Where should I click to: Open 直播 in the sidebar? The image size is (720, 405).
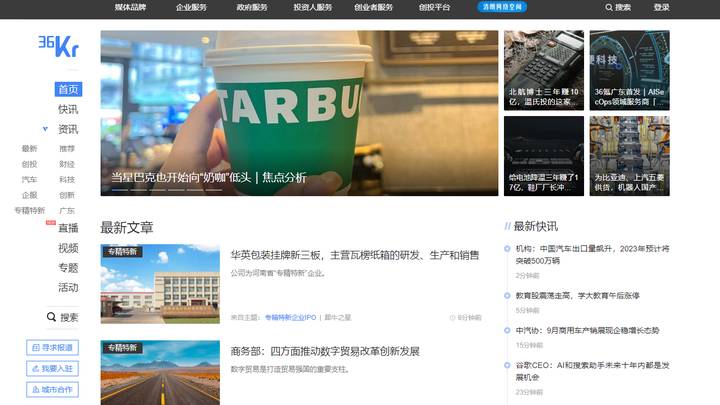tap(68, 228)
